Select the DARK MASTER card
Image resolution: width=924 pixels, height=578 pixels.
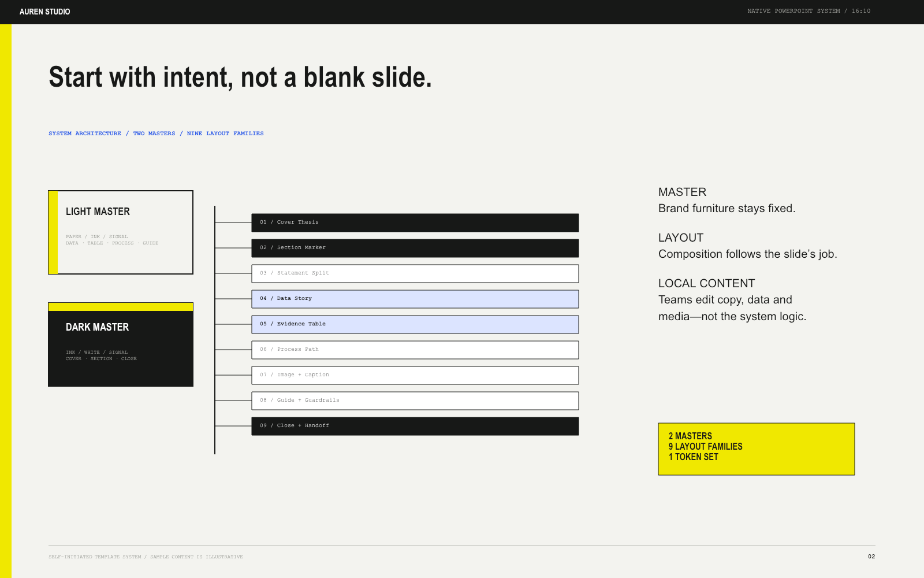121,344
